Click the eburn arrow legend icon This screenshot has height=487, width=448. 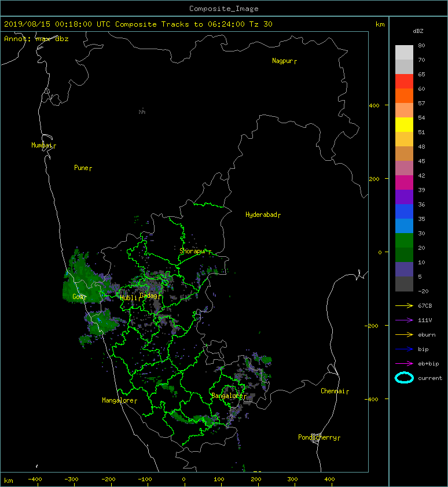(404, 335)
